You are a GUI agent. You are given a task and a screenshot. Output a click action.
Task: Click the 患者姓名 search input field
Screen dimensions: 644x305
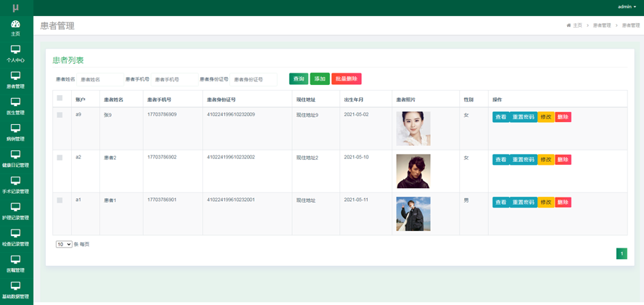pyautogui.click(x=100, y=80)
